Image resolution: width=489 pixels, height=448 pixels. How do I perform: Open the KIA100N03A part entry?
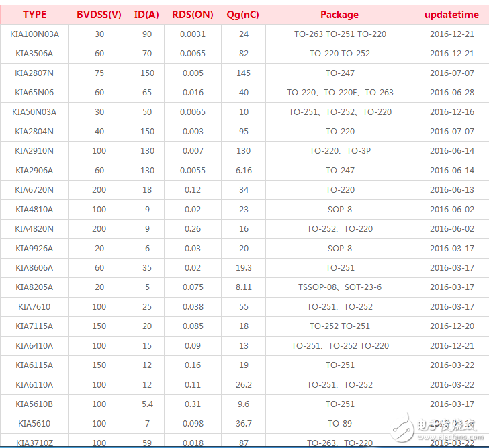pyautogui.click(x=34, y=34)
